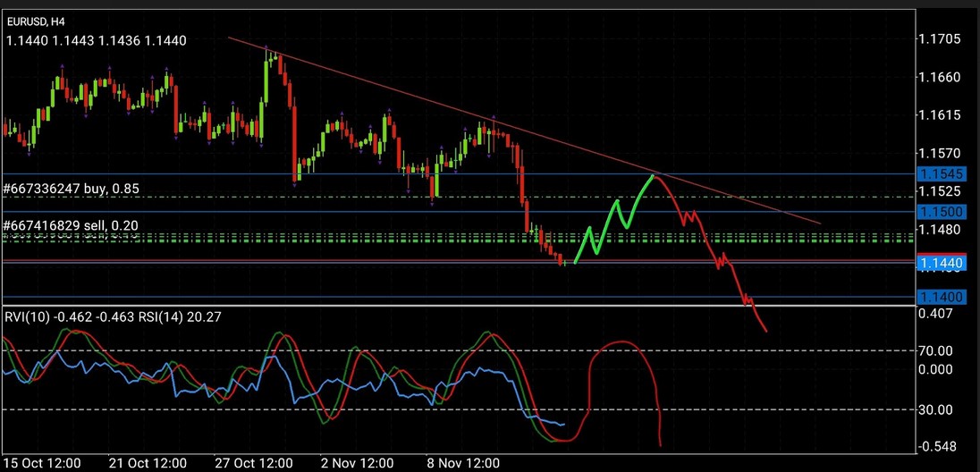Click the 30.00 RSI level label
Viewport: 980px width, 472px height.
[x=936, y=409]
